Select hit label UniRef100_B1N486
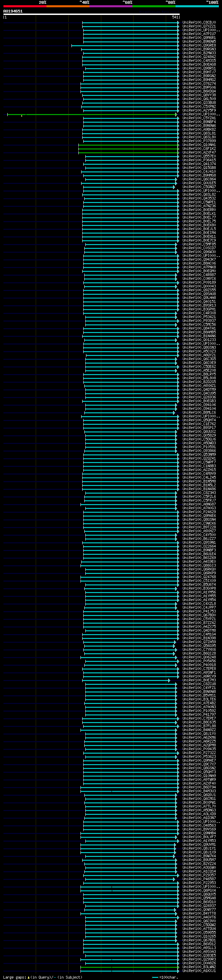 [x=199, y=489]
